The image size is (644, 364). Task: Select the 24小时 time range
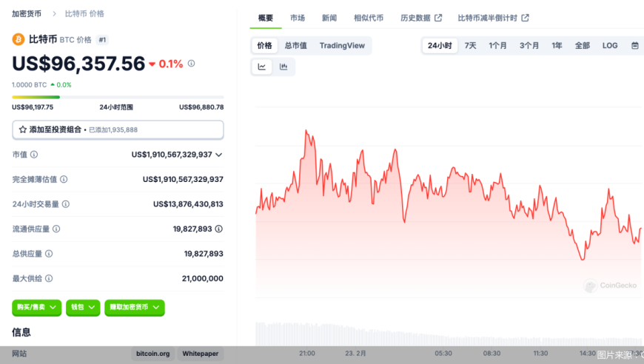(x=440, y=46)
